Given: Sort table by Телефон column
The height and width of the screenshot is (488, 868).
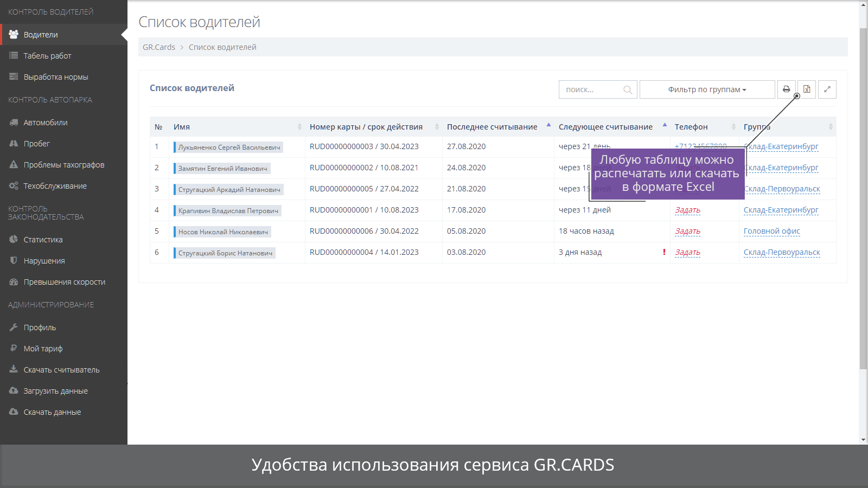Looking at the screenshot, I should 705,127.
